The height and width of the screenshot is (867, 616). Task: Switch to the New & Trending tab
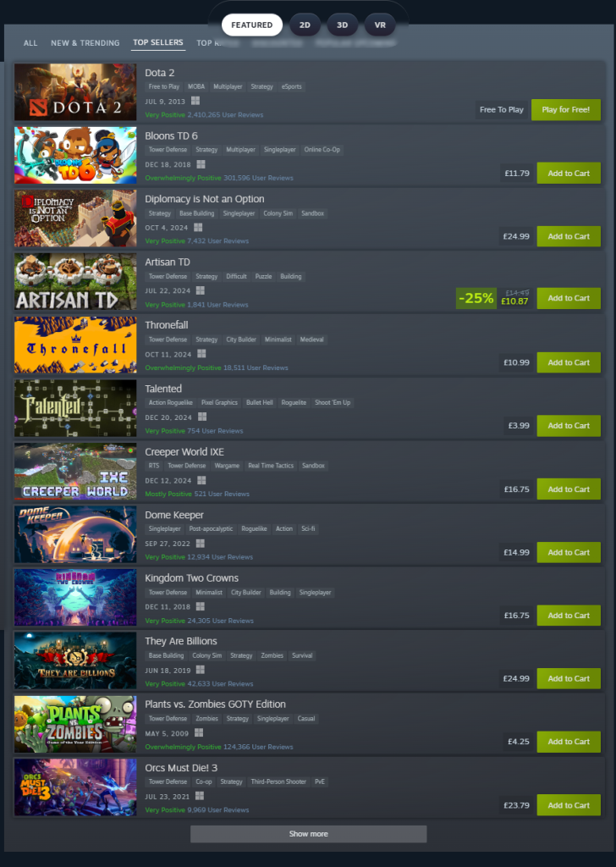[x=85, y=42]
